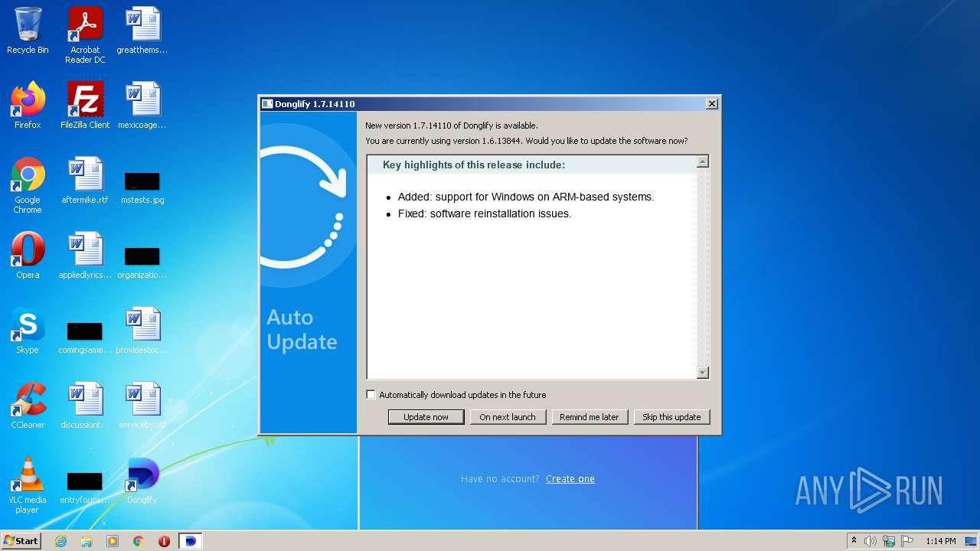Open Internet Explorer from the taskbar
The image size is (980, 551).
click(60, 541)
